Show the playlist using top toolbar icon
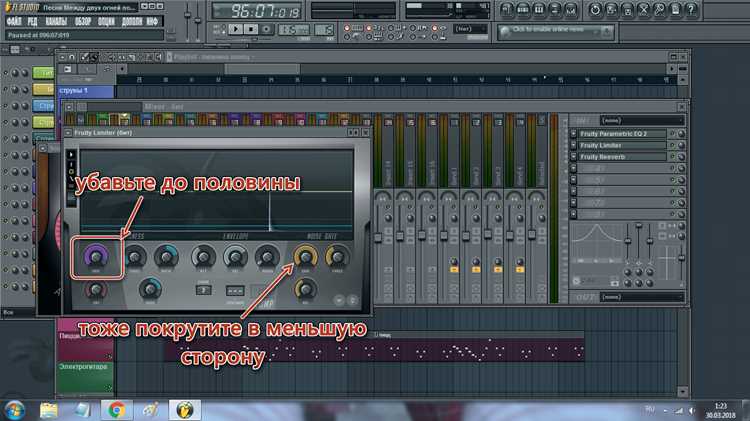The height and width of the screenshot is (421, 750). point(507,10)
